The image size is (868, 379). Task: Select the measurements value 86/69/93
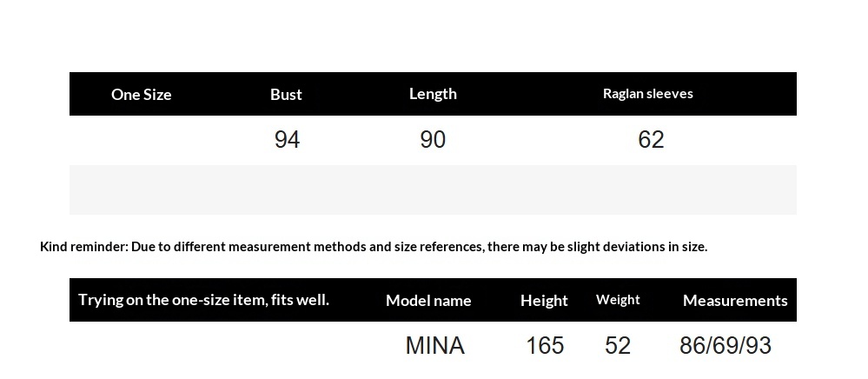tap(726, 346)
